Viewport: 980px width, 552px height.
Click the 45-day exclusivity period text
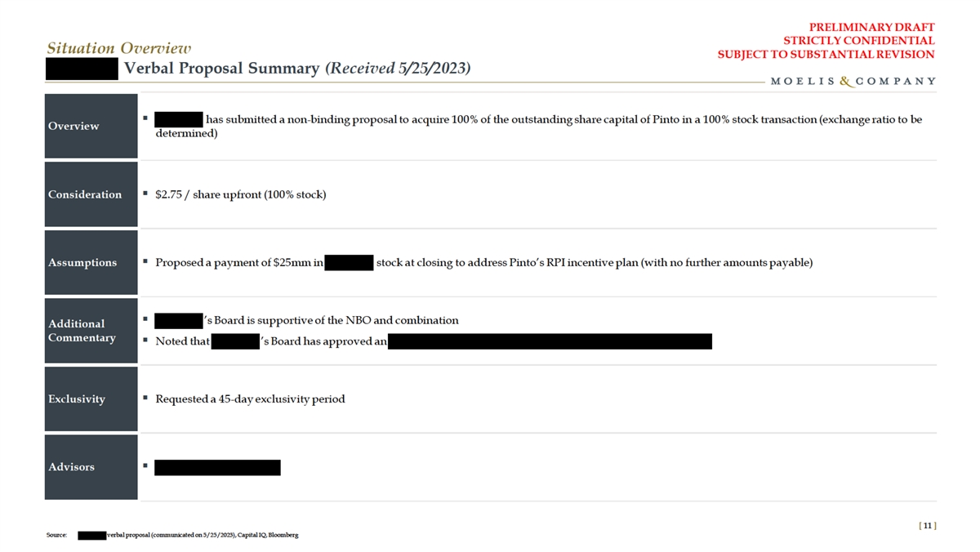250,399
